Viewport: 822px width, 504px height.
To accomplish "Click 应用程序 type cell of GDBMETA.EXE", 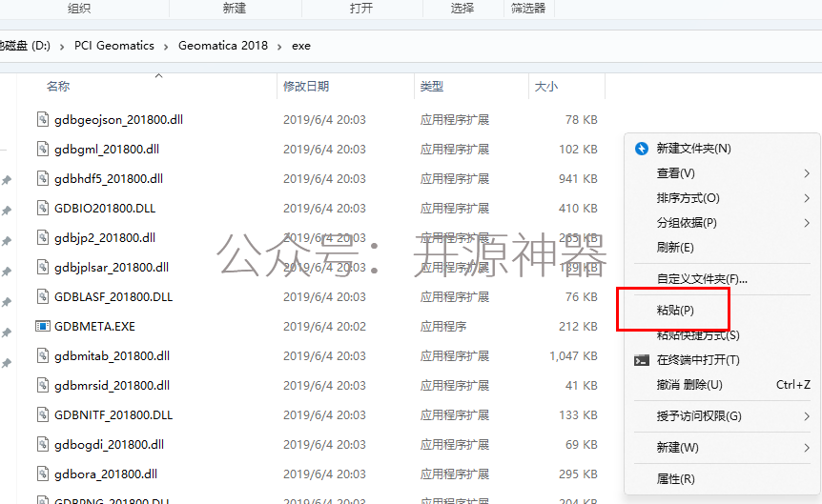I will pyautogui.click(x=443, y=327).
